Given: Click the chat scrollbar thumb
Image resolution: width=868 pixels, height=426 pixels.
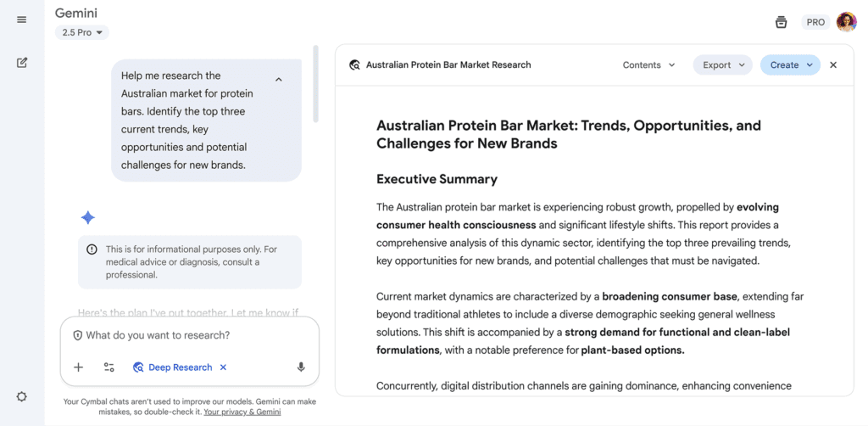Looking at the screenshot, I should [316, 83].
